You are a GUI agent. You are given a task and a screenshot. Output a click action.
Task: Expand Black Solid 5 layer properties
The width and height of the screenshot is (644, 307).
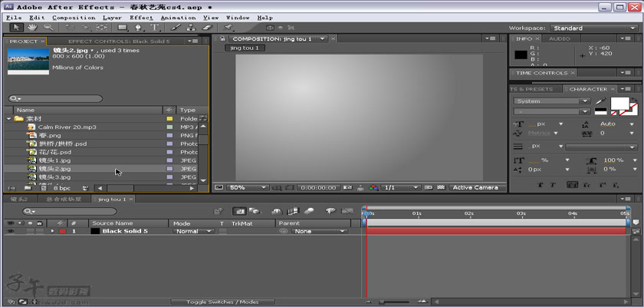pos(52,231)
